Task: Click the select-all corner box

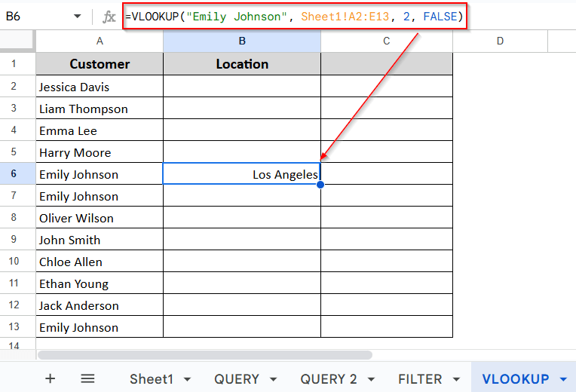Action: pyautogui.click(x=17, y=41)
